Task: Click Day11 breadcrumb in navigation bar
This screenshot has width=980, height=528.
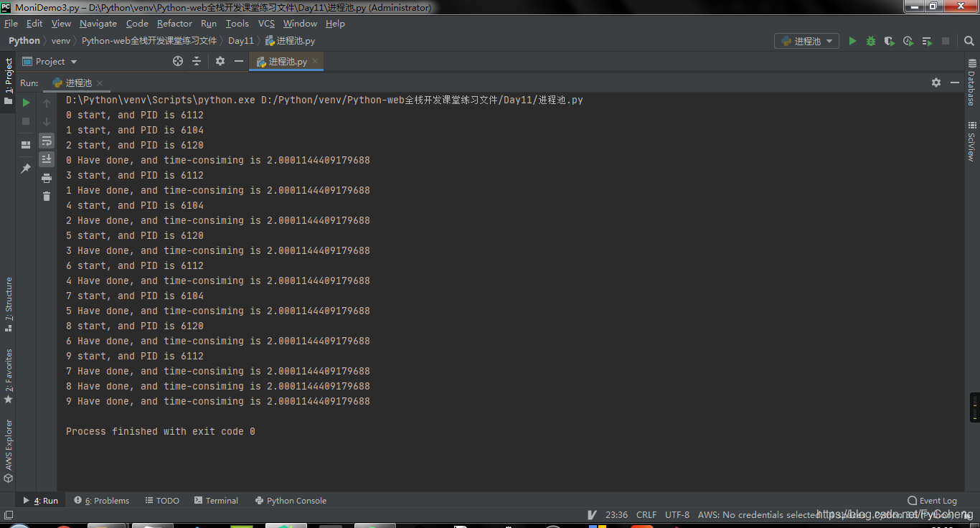Action: (x=241, y=41)
